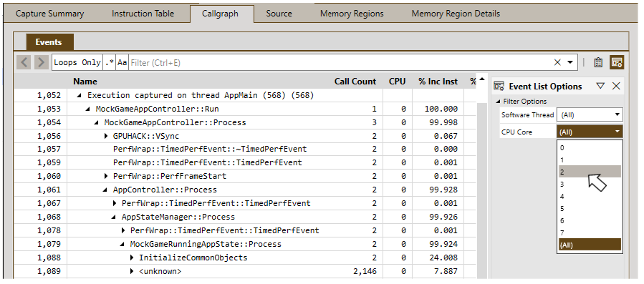The width and height of the screenshot is (644, 284).
Task: Select TimedPerfEvent row 1,059
Action: coord(245,162)
